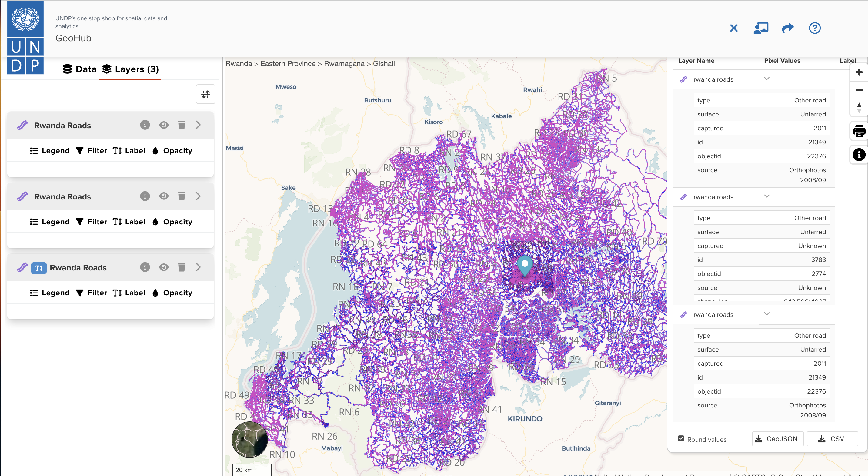
Task: Open the presentation/user screen icon in header
Action: coord(761,28)
